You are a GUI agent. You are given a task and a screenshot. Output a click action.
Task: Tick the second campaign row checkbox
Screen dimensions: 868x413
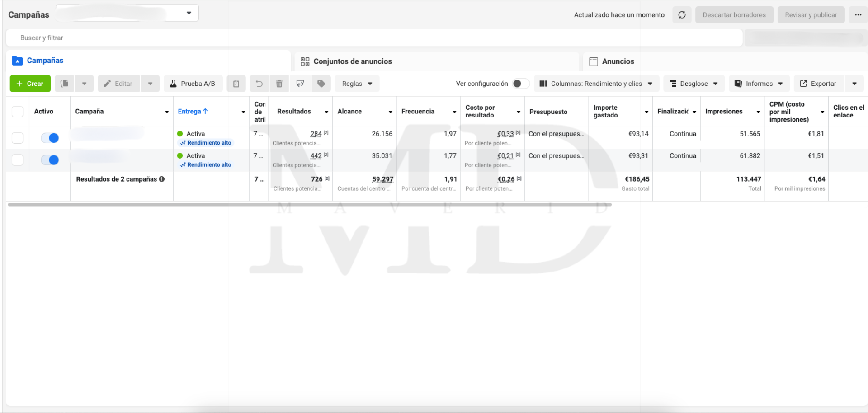17,160
